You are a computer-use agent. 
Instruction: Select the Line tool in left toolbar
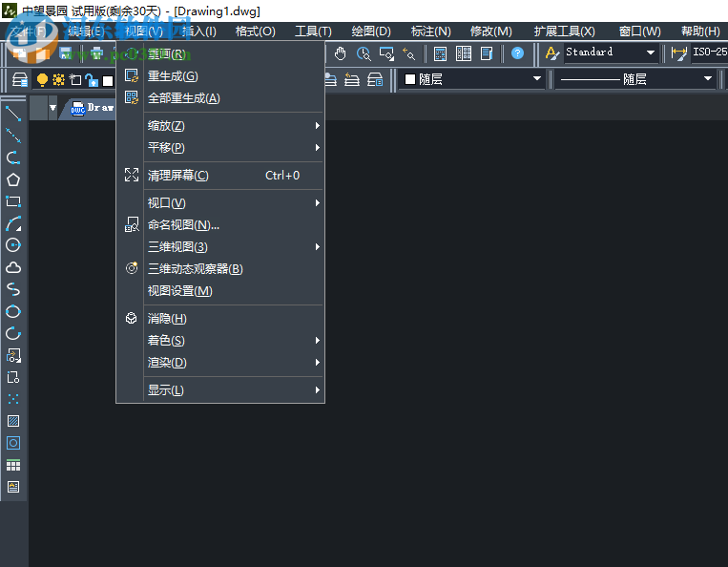coord(13,114)
